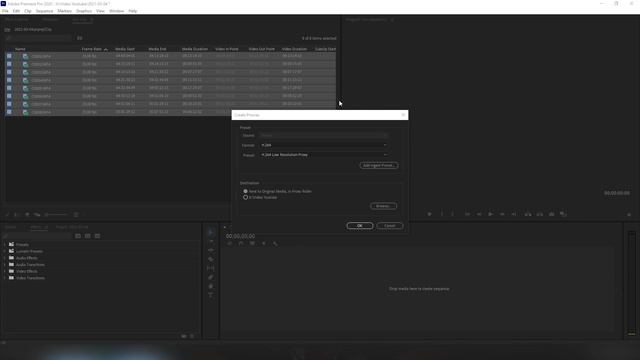The width and height of the screenshot is (640, 360).
Task: Open Timeline Display Settings wrench icon
Action: [275, 243]
